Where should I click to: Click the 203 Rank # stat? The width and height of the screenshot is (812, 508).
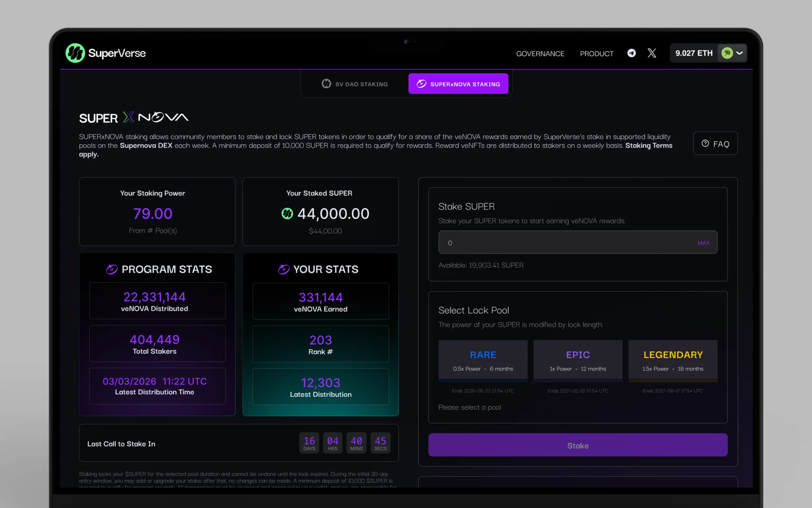tap(320, 344)
